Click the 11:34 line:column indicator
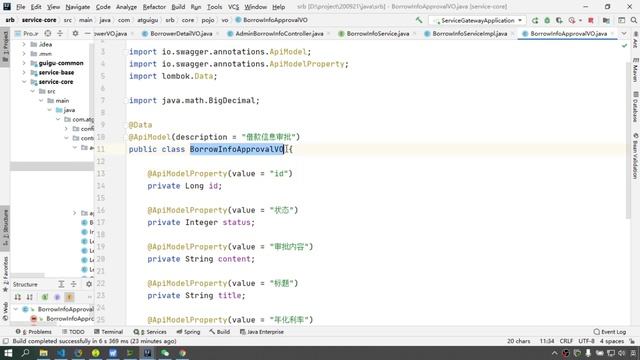This screenshot has height=360, width=640. point(547,341)
